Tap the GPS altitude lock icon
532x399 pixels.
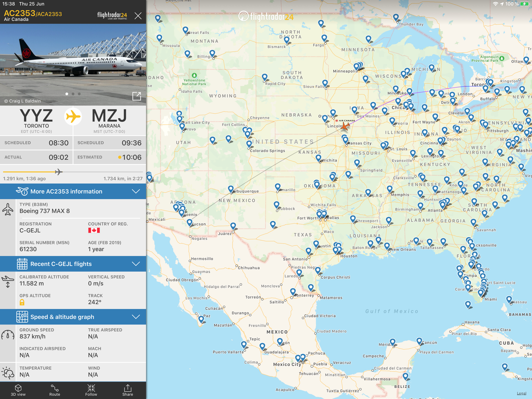tap(22, 302)
